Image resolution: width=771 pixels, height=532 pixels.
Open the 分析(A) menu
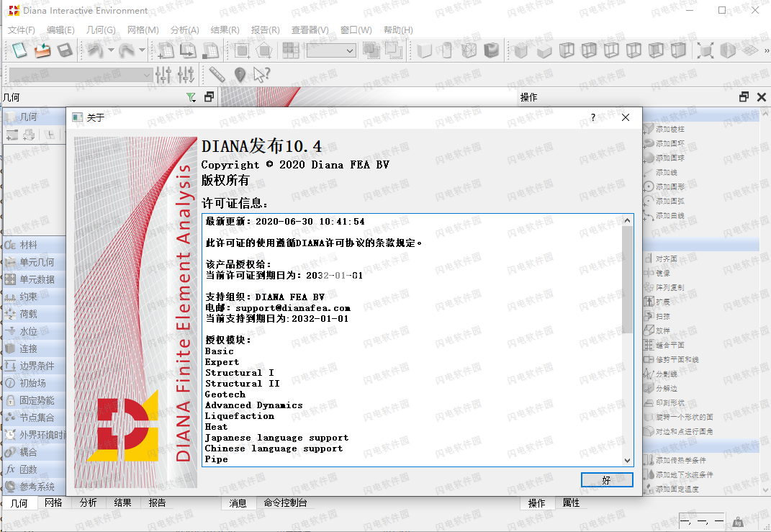point(185,30)
